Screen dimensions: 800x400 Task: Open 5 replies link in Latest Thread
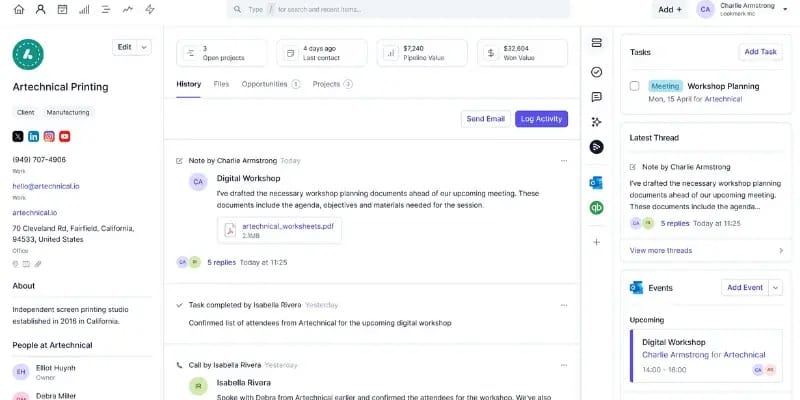675,223
